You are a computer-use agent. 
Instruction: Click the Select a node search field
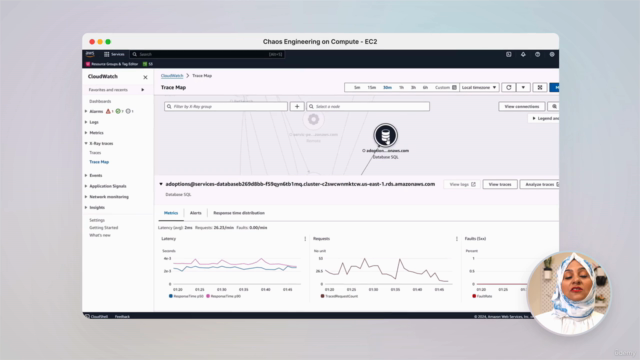tap(368, 107)
